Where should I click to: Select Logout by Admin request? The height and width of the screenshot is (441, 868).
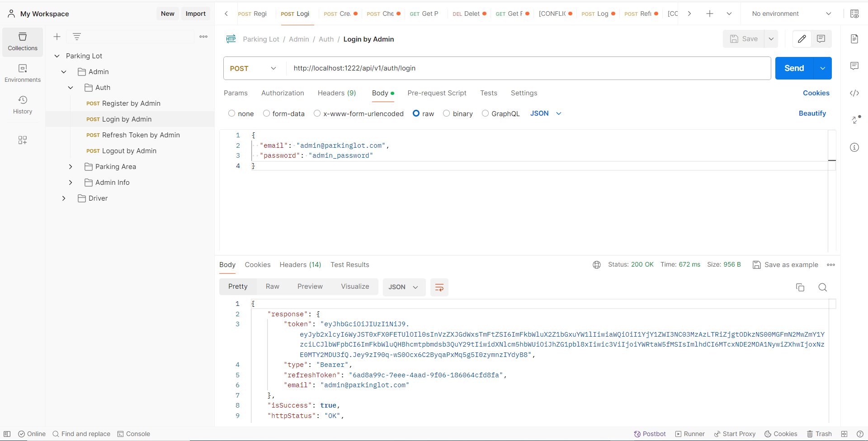(x=130, y=151)
